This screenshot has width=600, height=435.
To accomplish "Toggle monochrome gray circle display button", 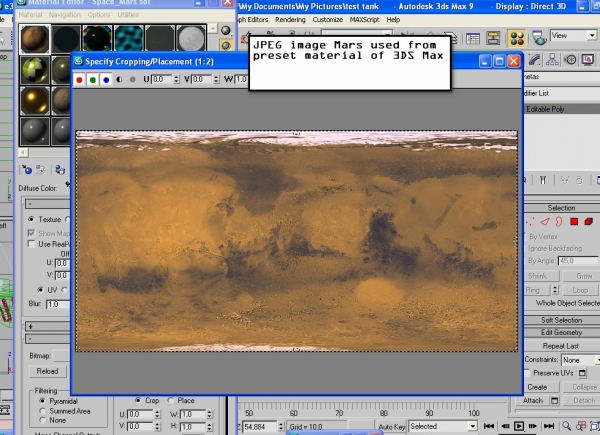I will click(x=133, y=80).
